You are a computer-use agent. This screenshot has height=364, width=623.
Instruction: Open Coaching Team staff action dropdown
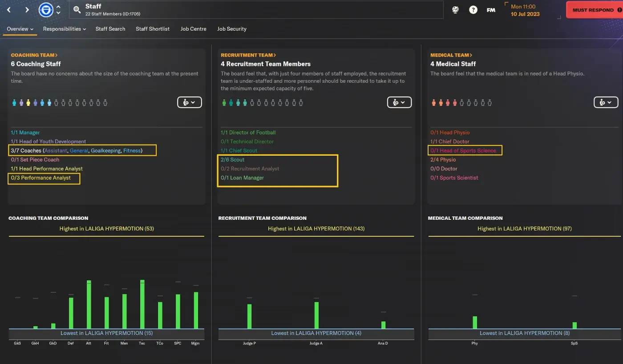[190, 102]
